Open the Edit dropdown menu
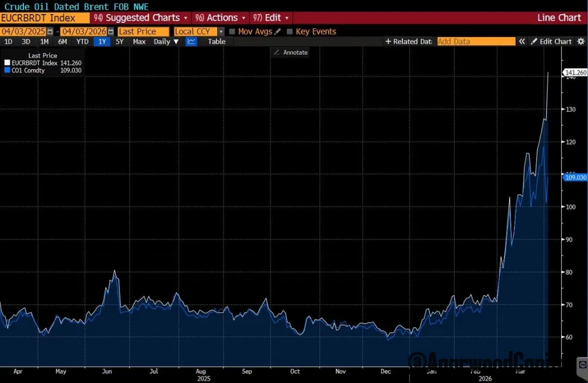Image resolution: width=588 pixels, height=383 pixels. (271, 17)
